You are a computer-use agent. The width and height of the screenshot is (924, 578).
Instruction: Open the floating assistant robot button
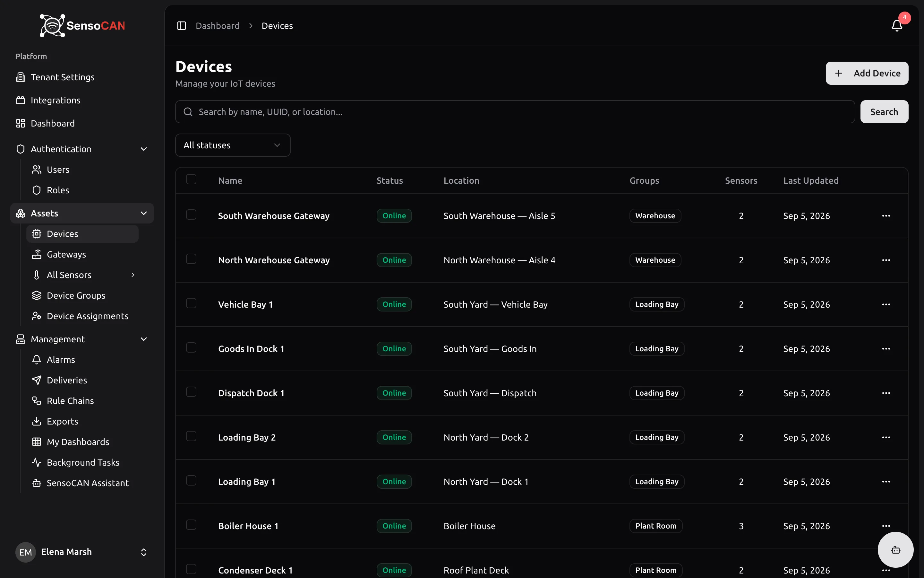coord(895,550)
